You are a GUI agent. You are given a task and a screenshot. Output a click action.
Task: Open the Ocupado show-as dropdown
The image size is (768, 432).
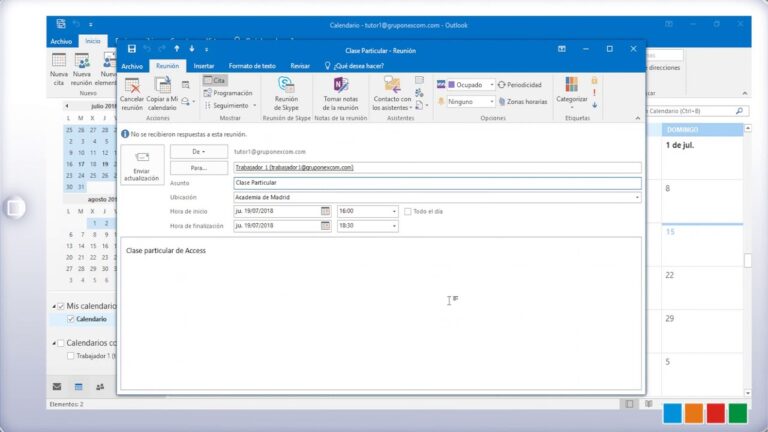(x=491, y=85)
